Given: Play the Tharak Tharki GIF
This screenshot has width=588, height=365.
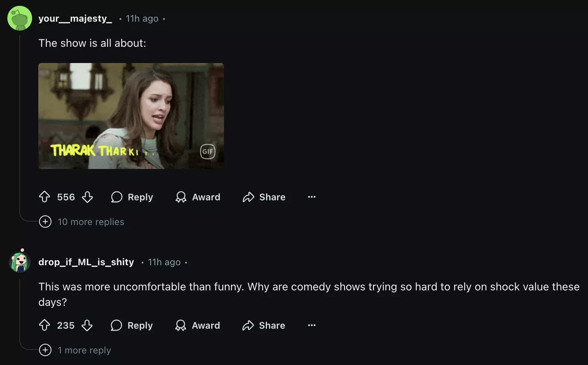Looking at the screenshot, I should 131,116.
